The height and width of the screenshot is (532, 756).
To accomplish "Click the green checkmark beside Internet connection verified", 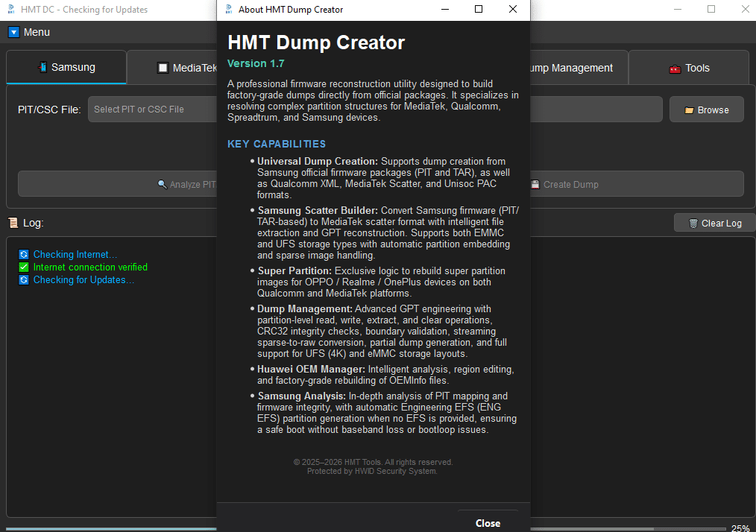I will point(25,267).
